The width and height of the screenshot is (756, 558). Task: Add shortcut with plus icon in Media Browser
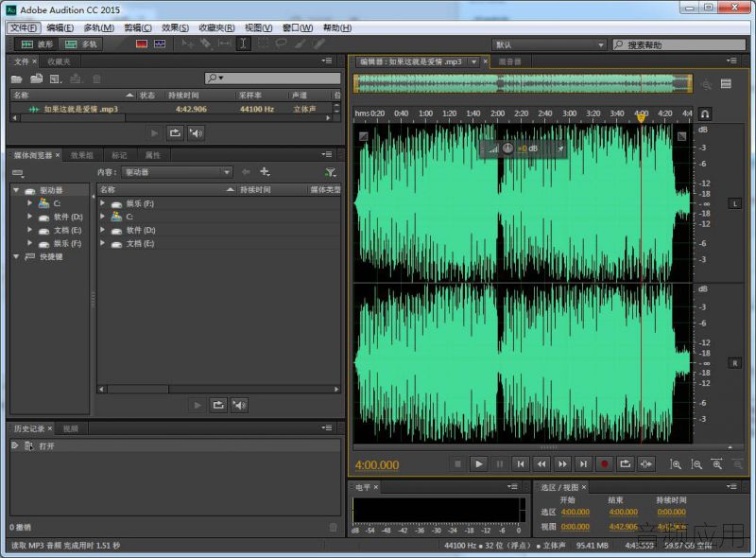(265, 172)
